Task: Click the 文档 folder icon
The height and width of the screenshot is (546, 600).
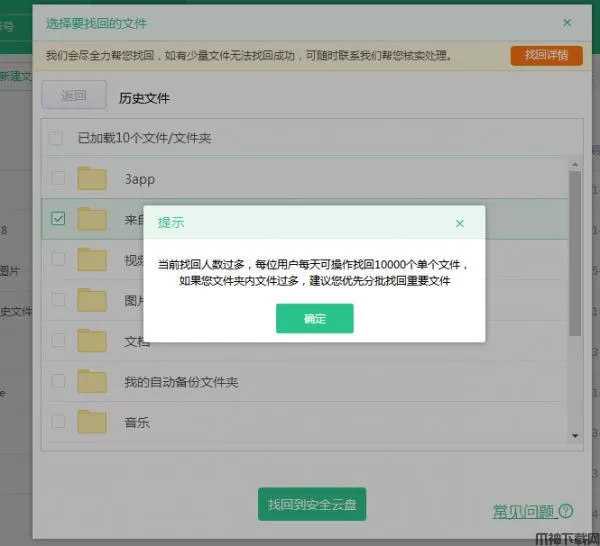Action: [92, 341]
